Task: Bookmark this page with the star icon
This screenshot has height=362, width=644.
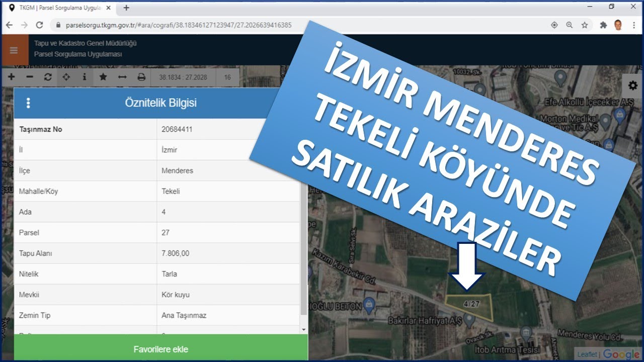Action: click(585, 25)
